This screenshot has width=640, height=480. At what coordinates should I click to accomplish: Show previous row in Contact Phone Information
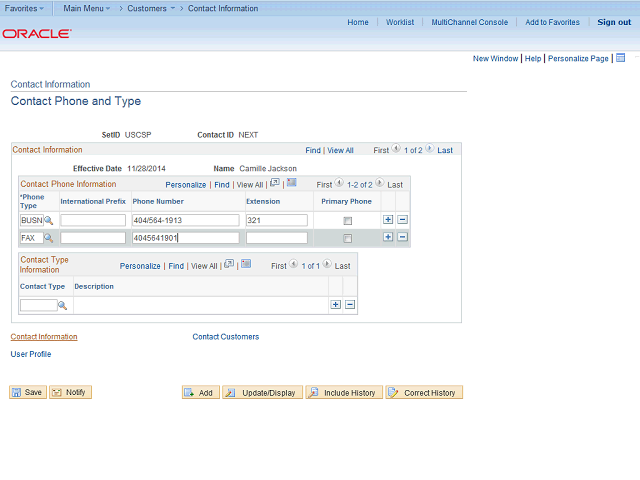coord(339,183)
